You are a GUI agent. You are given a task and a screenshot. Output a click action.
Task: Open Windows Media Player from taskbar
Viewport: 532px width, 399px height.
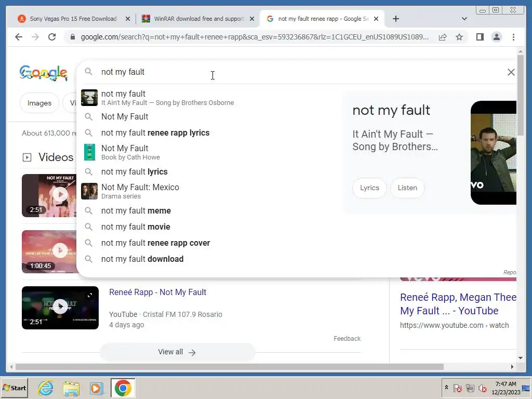pyautogui.click(x=97, y=388)
